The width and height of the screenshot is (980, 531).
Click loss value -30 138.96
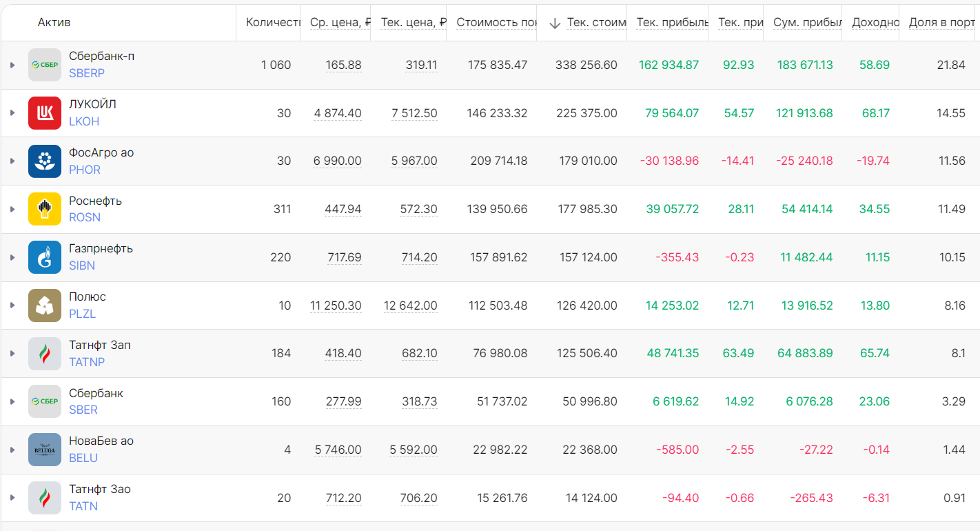coord(669,161)
